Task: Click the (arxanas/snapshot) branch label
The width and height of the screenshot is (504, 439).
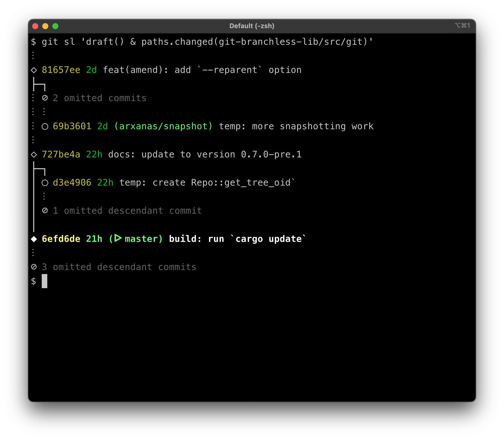Action: 163,126
